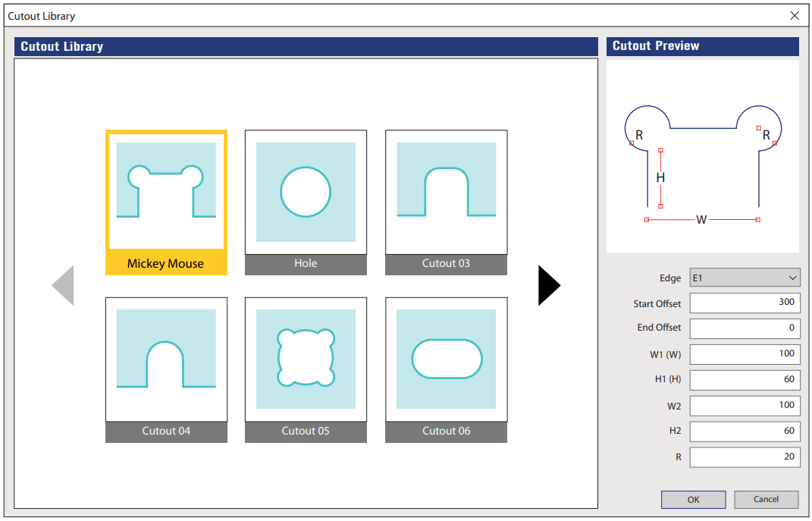Click the Cutout 04 label
Screen dimensions: 812x521
(x=166, y=431)
